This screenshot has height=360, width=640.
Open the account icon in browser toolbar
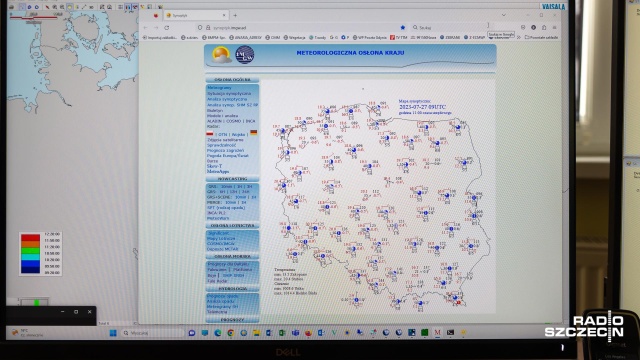[x=533, y=27]
